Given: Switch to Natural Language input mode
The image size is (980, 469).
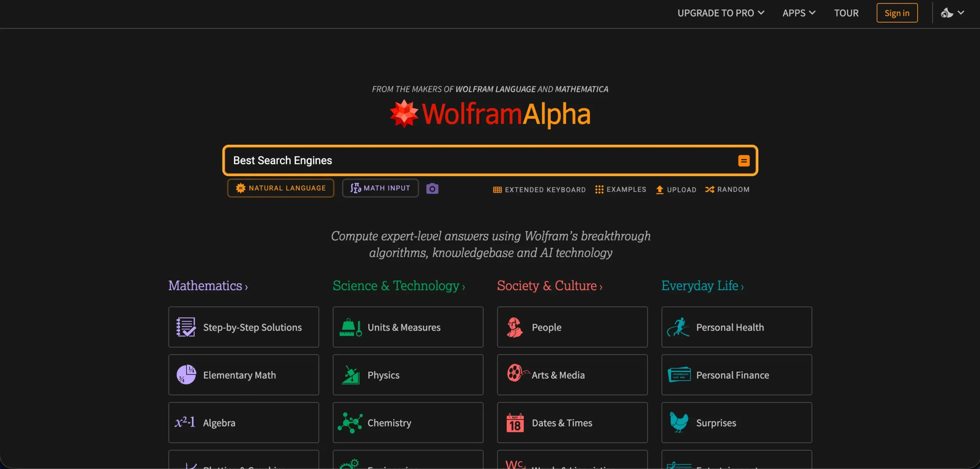Looking at the screenshot, I should click(x=281, y=188).
